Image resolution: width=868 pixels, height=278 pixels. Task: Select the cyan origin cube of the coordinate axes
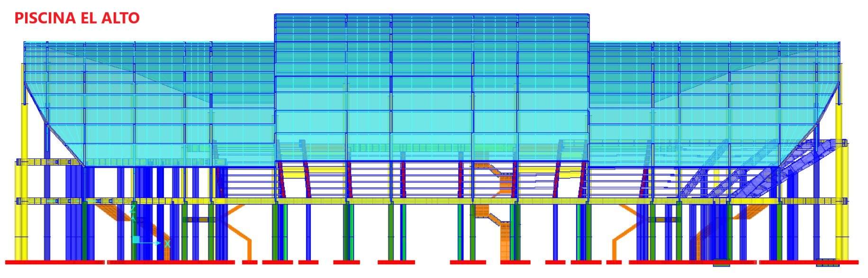coord(136,239)
